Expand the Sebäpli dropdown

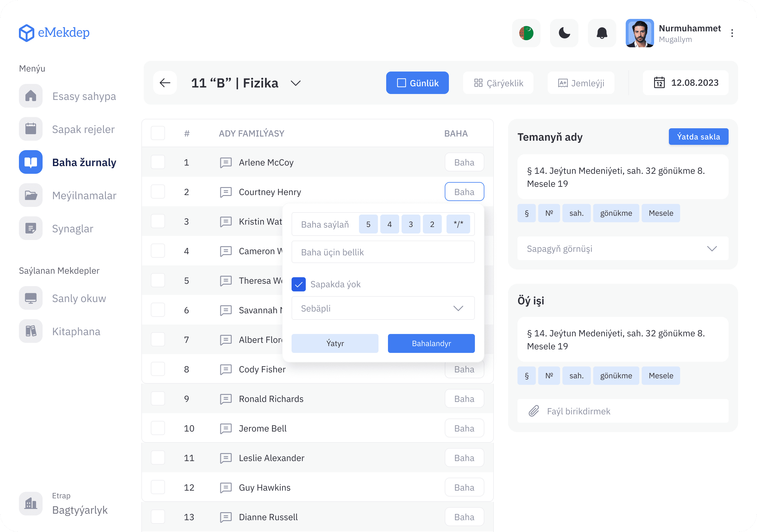(383, 308)
